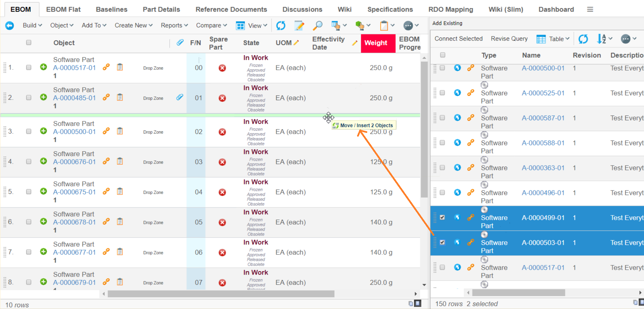
Task: Click the blue back arrow icon
Action: pos(10,26)
